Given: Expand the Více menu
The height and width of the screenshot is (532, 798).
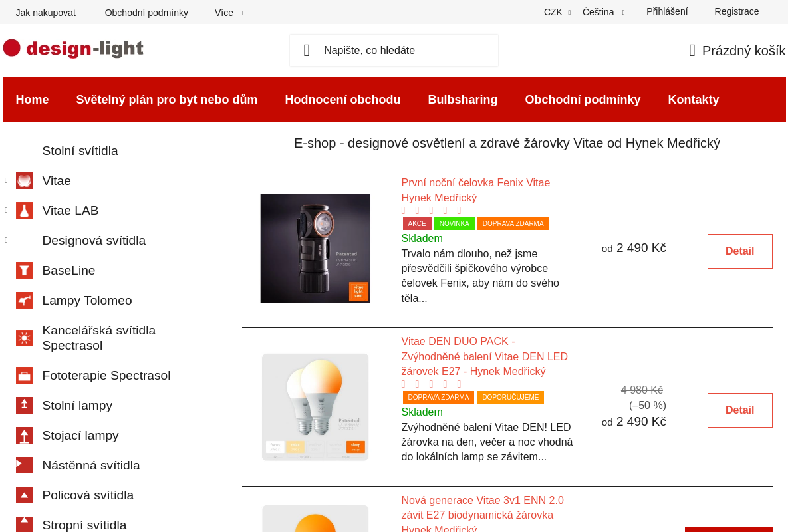Looking at the screenshot, I should (227, 12).
